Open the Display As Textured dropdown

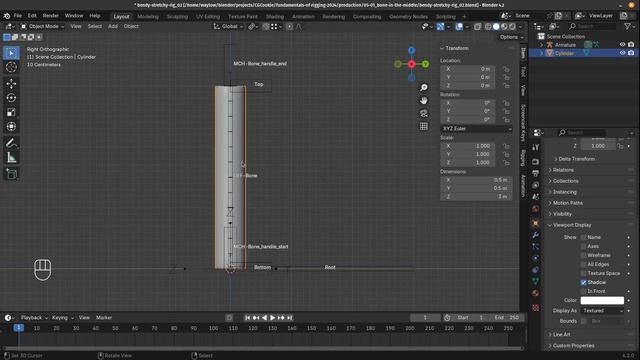602,311
